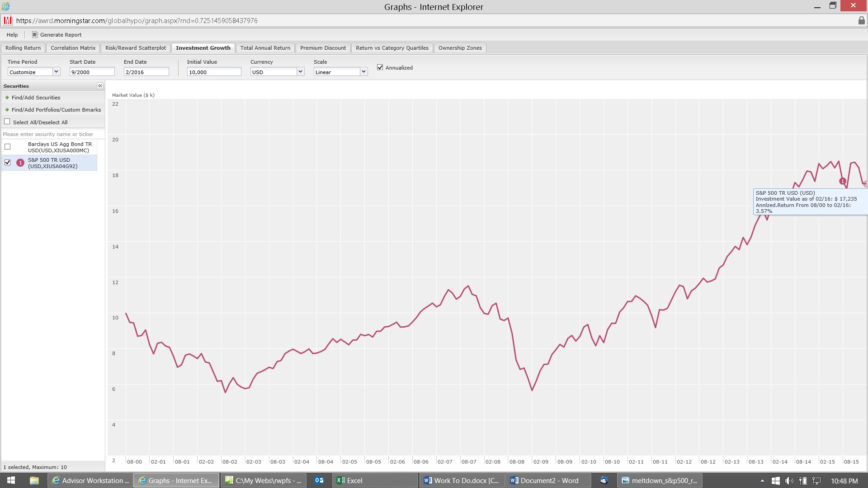Open Total Annual Return tab
This screenshot has width=868, height=488.
coord(265,48)
